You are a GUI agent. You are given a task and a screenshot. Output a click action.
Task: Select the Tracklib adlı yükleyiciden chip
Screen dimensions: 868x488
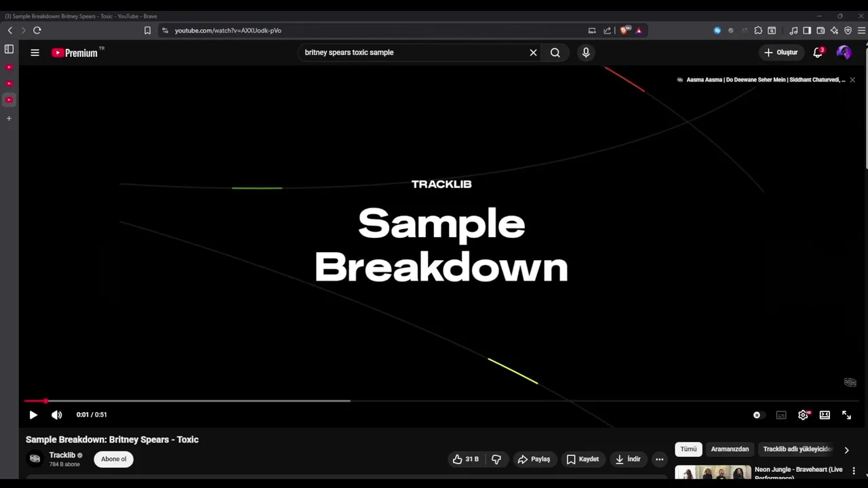[x=796, y=449]
